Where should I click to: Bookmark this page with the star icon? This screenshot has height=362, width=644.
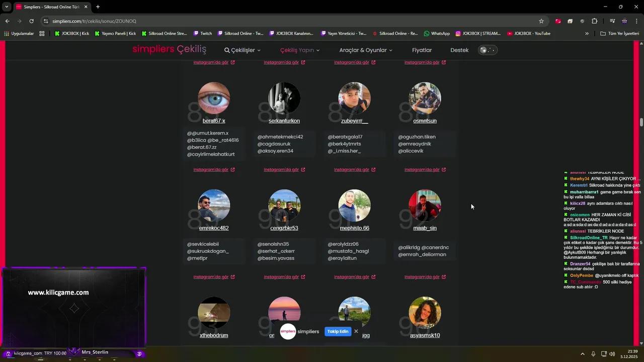[x=541, y=21]
